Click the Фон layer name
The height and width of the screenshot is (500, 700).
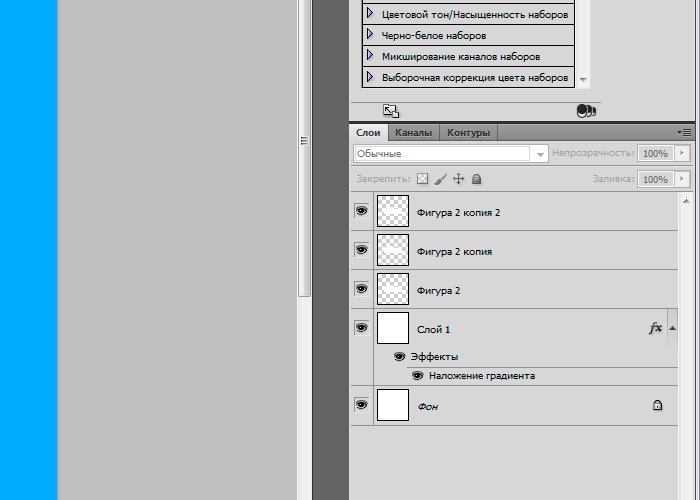tap(428, 407)
